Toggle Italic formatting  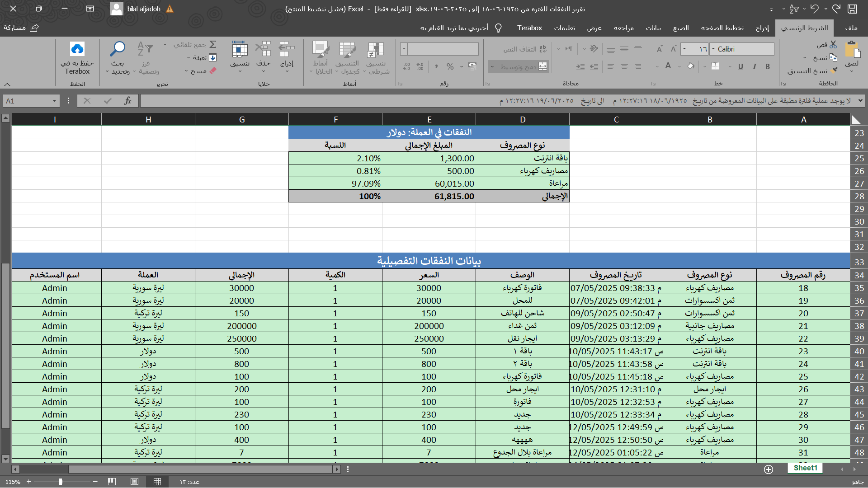coord(754,66)
